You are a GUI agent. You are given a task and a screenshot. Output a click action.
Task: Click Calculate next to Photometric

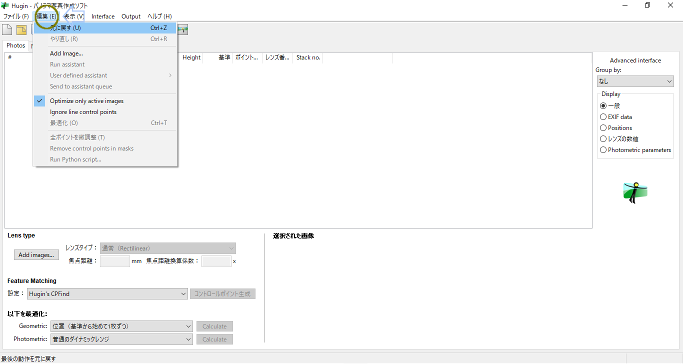214,340
